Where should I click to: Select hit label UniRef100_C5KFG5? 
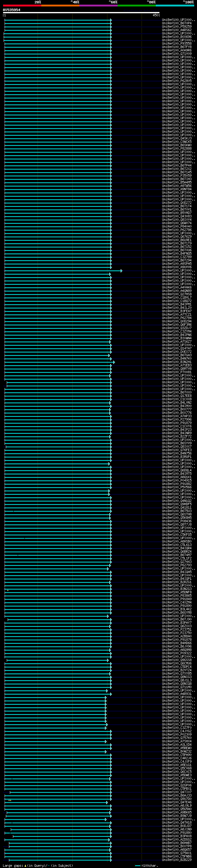click(177, 535)
